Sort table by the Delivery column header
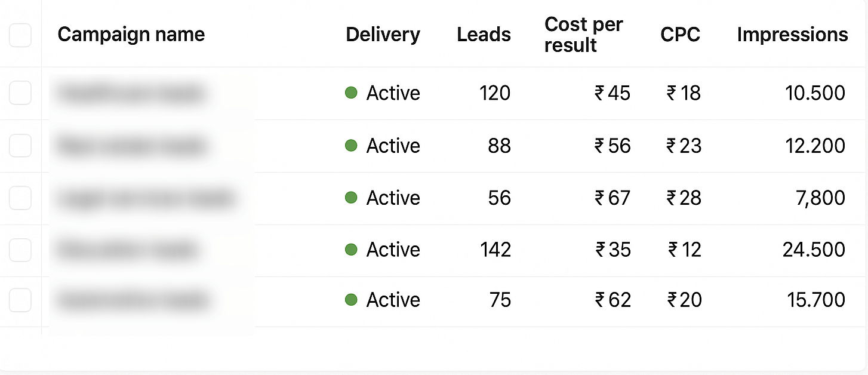 tap(383, 35)
